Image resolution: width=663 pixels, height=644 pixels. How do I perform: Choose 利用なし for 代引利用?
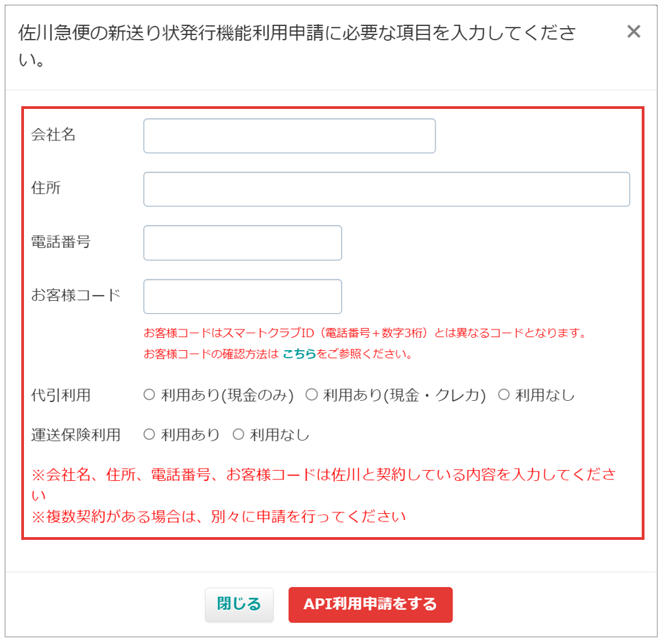coord(504,395)
